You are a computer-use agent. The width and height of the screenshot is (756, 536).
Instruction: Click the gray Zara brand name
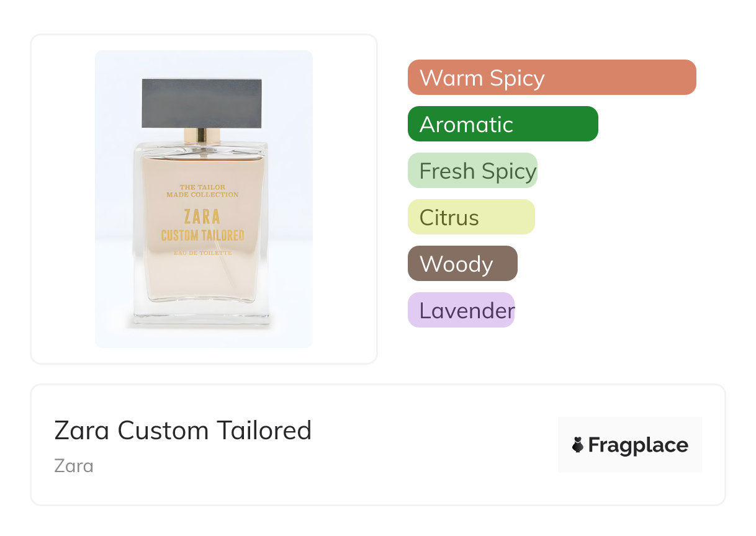tap(74, 465)
